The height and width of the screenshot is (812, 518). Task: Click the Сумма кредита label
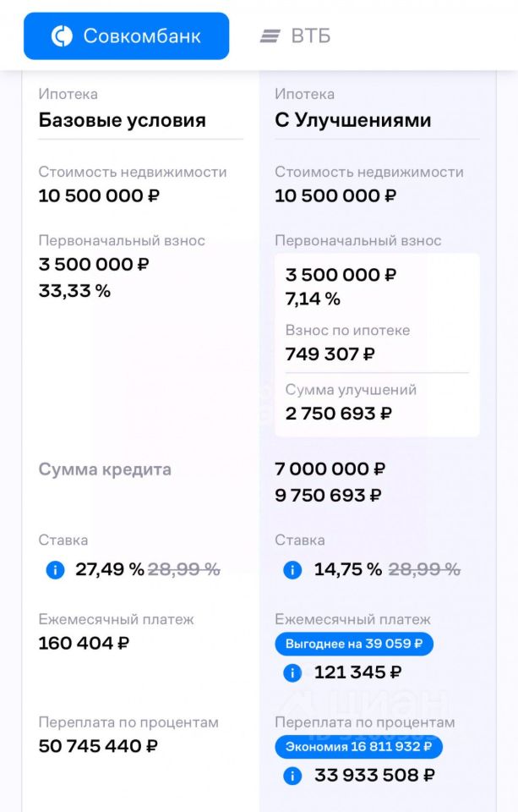[x=105, y=469]
